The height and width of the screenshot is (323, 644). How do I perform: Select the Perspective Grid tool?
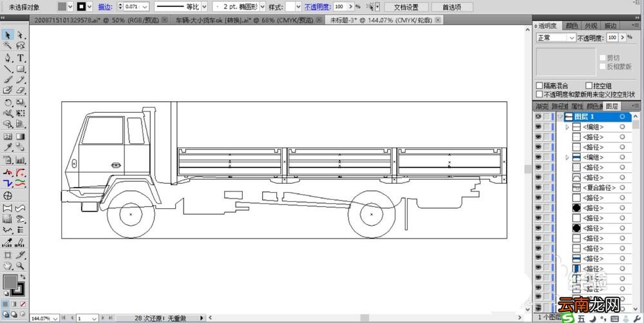(20, 124)
